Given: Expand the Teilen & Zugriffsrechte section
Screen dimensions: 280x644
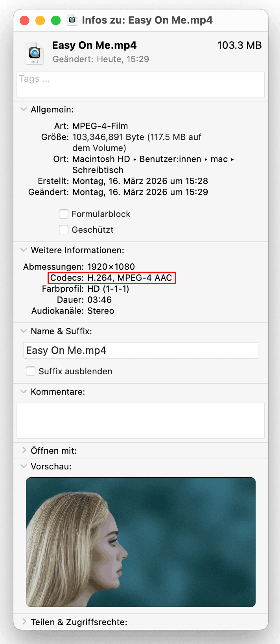Looking at the screenshot, I should 24,622.
